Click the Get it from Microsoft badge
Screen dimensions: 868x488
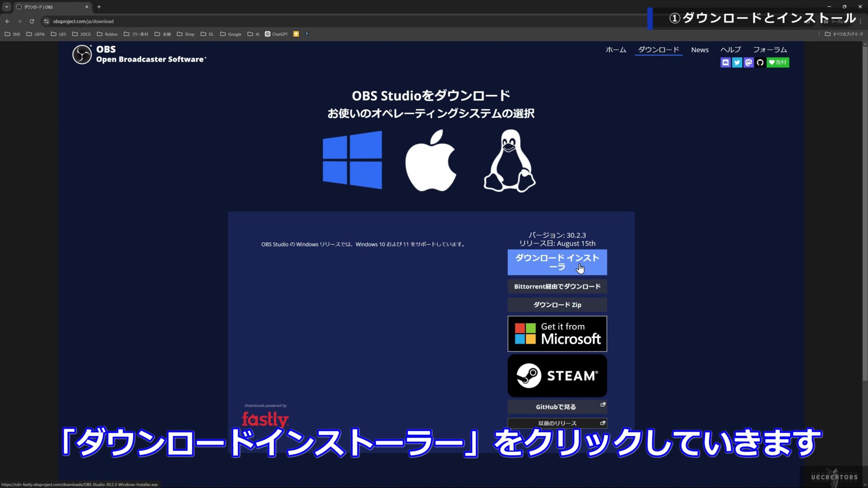(x=557, y=334)
